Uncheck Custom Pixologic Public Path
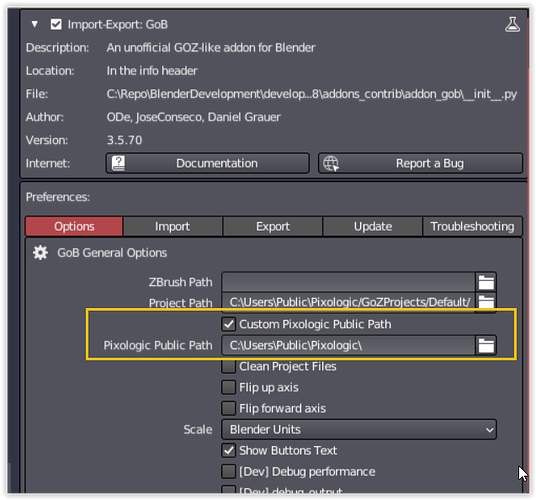 (x=229, y=324)
